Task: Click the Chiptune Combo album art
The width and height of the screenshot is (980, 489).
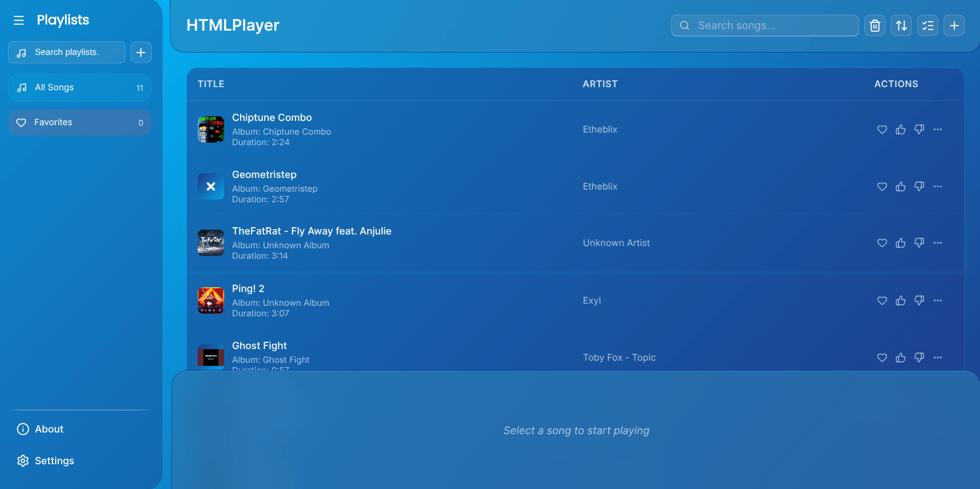Action: (x=211, y=129)
